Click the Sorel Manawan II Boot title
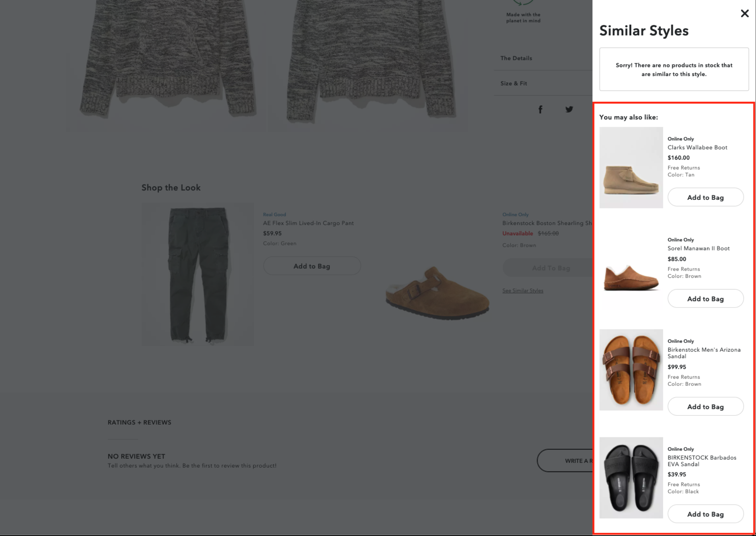Image resolution: width=756 pixels, height=536 pixels. (698, 248)
